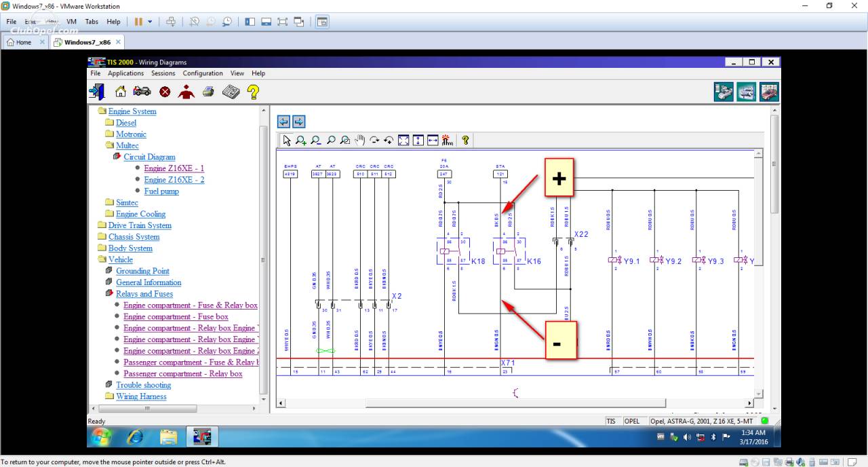Open the Diesel folder link

click(x=126, y=123)
